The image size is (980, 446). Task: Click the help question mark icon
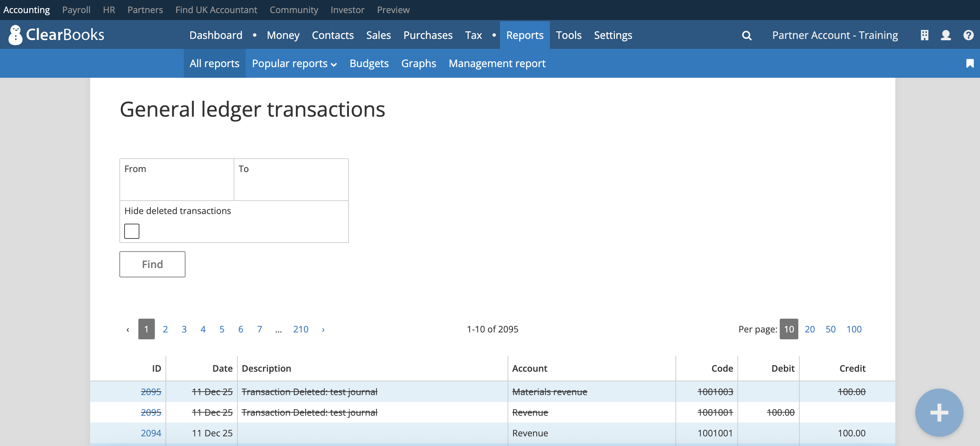[x=968, y=35]
